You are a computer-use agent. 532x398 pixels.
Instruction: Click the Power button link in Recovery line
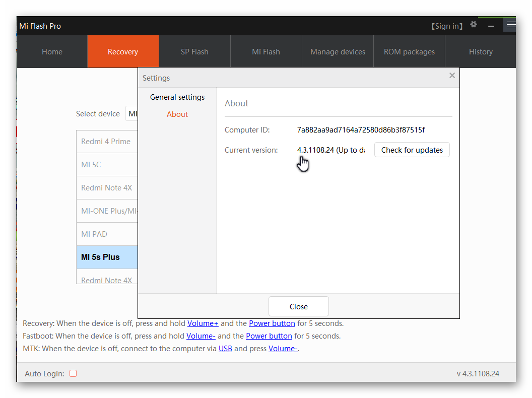point(272,323)
